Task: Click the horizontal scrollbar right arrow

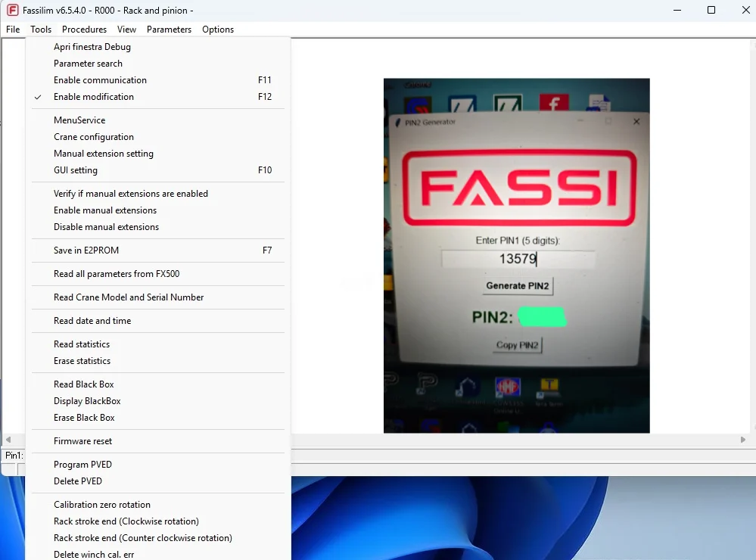Action: tap(743, 440)
